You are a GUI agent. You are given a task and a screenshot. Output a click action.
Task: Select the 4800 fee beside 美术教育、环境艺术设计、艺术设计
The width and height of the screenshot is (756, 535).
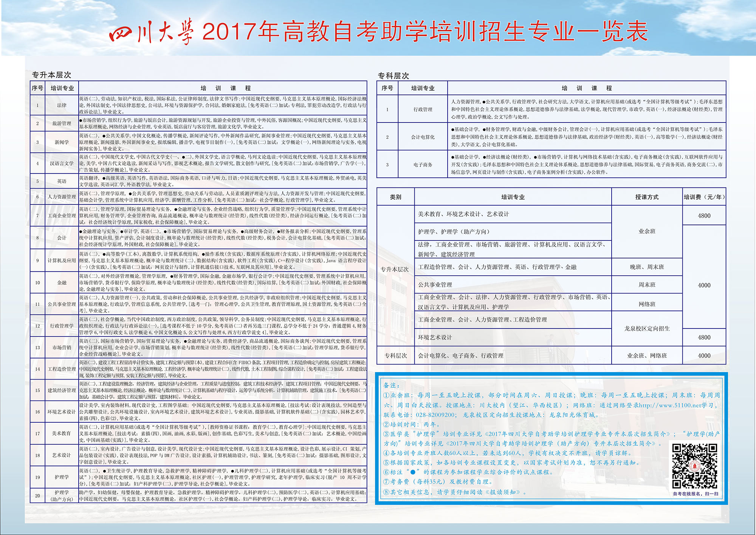[x=704, y=216]
